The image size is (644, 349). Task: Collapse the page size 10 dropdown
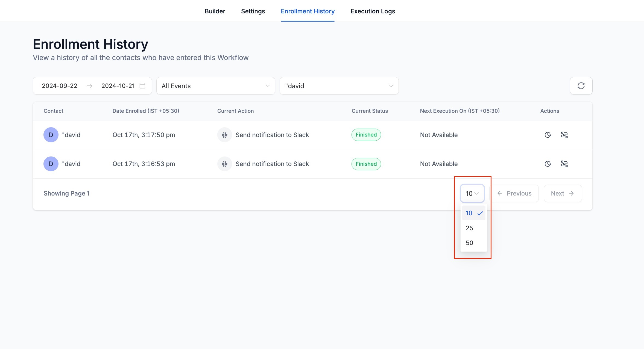coord(472,193)
